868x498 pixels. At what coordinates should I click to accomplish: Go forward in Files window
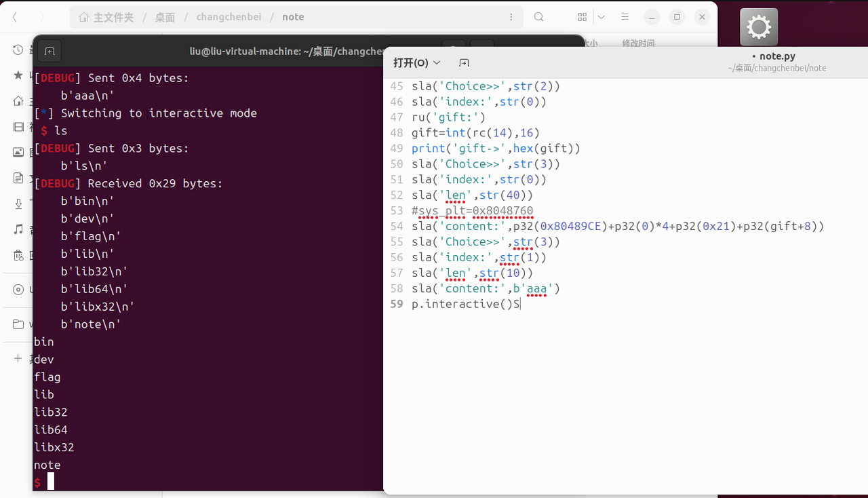tap(42, 17)
